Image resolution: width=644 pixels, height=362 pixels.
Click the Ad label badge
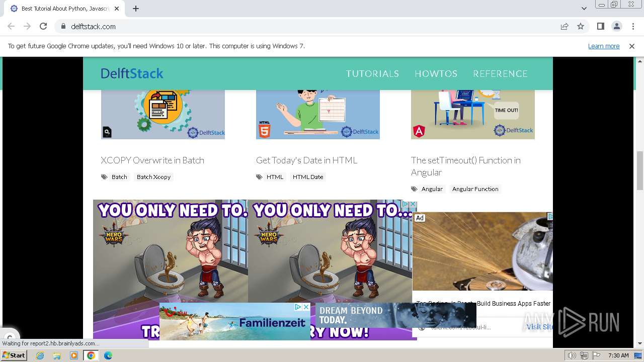[x=420, y=218]
